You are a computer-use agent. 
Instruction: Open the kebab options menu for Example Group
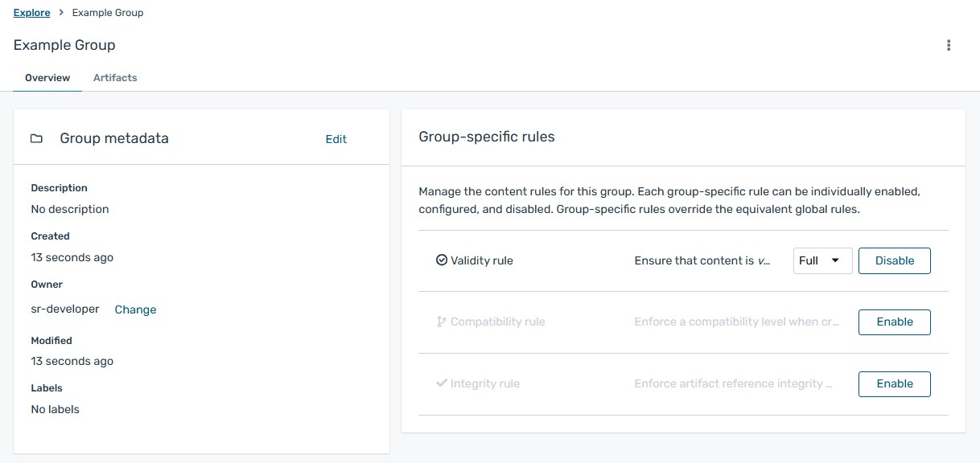coord(948,45)
